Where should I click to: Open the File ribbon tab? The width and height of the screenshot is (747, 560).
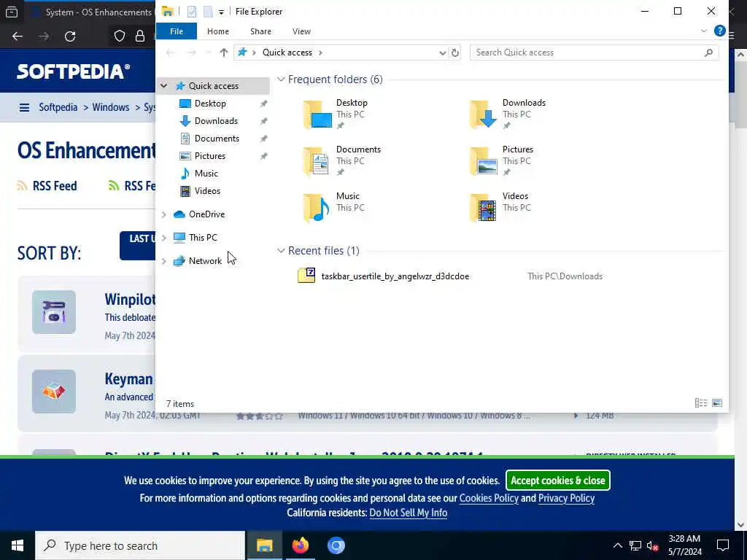177,31
